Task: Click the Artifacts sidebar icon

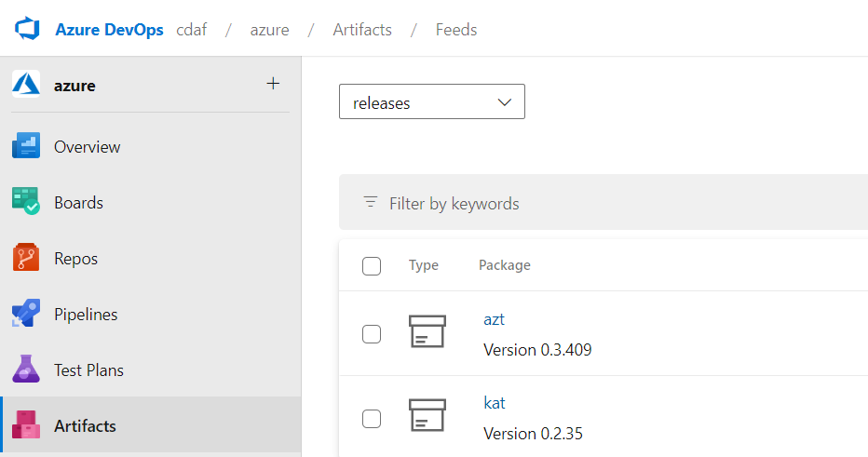Action: 26,425
